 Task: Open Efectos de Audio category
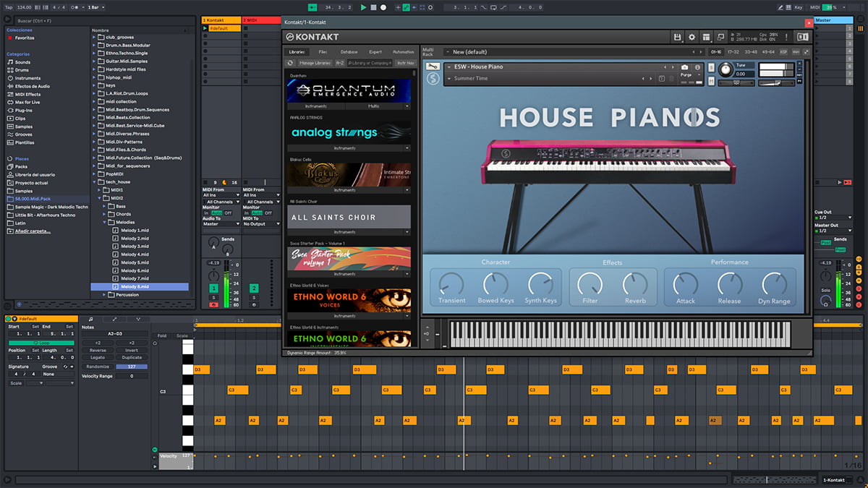point(32,86)
